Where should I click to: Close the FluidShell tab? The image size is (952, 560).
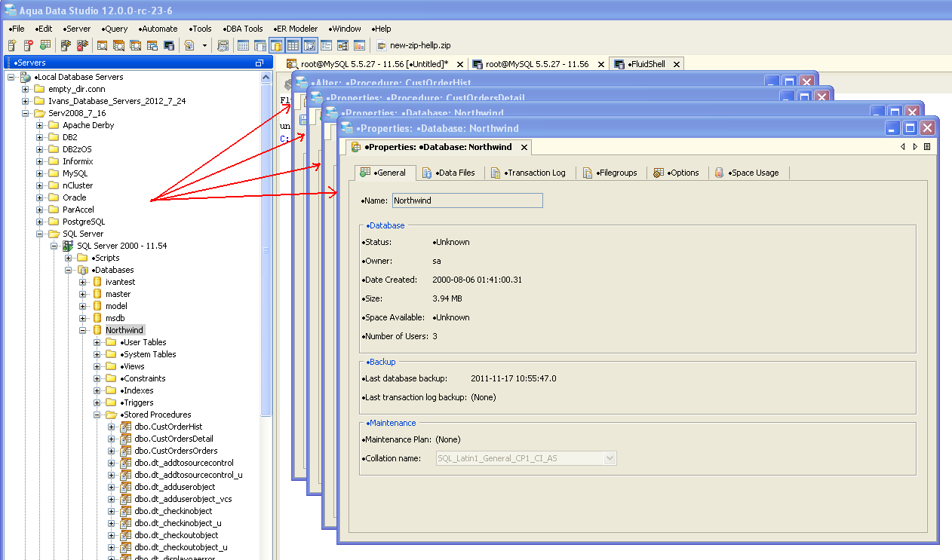pos(677,64)
